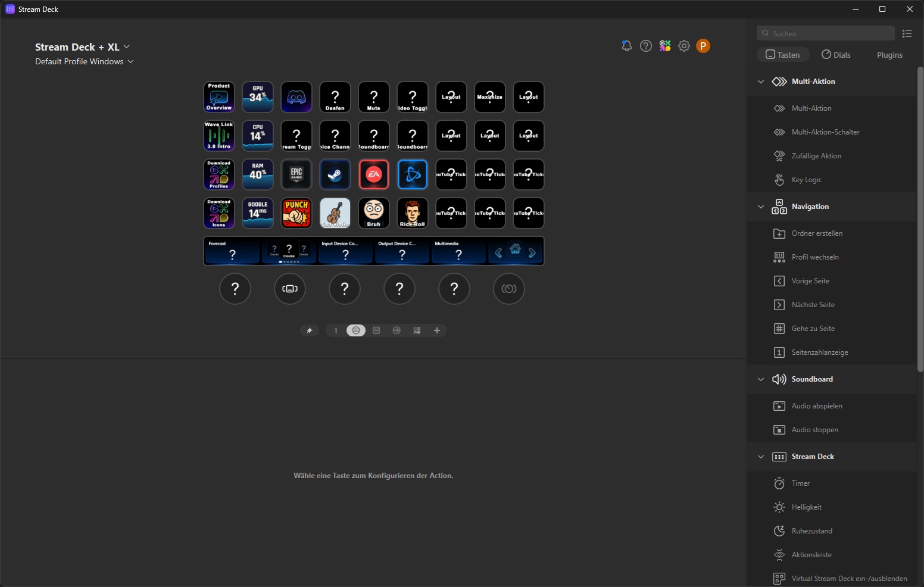This screenshot has height=587, width=924.
Task: Add a new page with plus button
Action: point(437,330)
